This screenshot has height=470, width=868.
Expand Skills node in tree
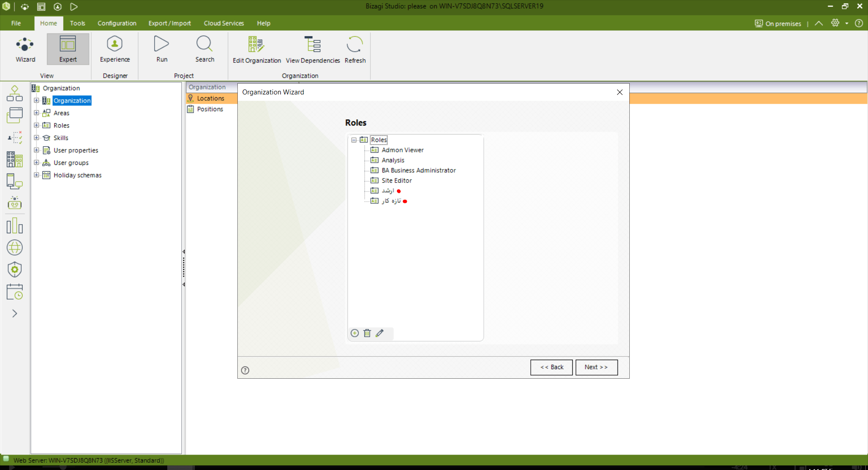click(37, 138)
